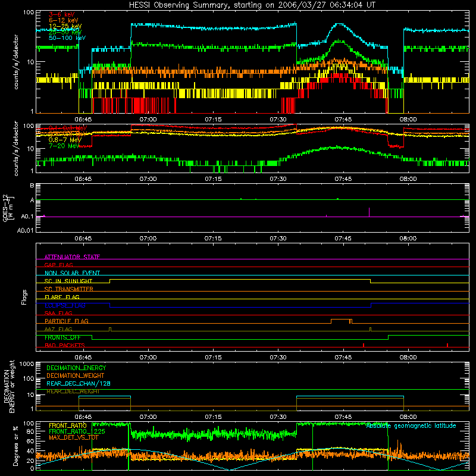Select the "SAA_FLAG" label

point(58,313)
